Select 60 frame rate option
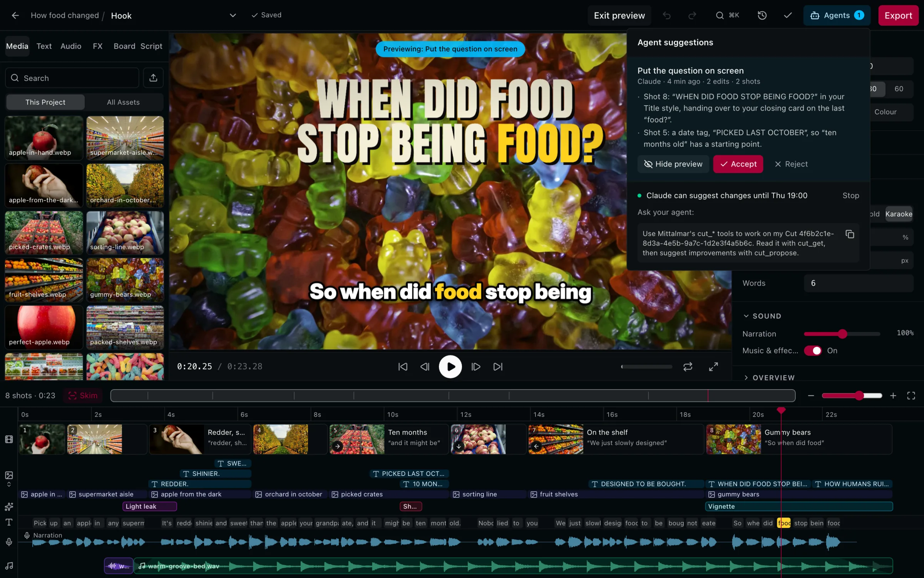 coord(899,89)
